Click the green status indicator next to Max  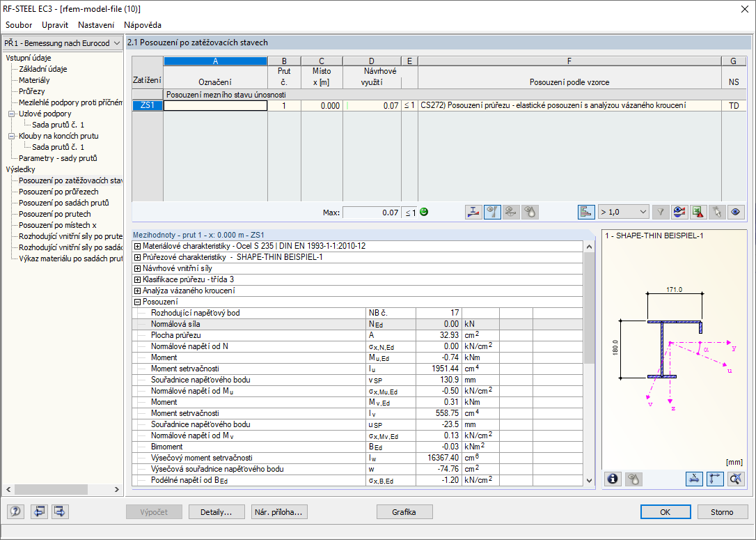pos(424,212)
